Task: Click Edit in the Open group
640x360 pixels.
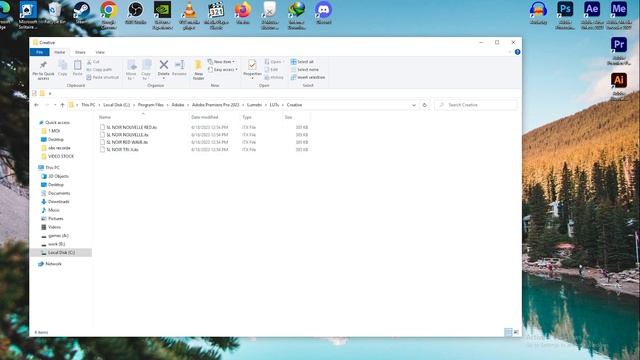Action: [271, 69]
